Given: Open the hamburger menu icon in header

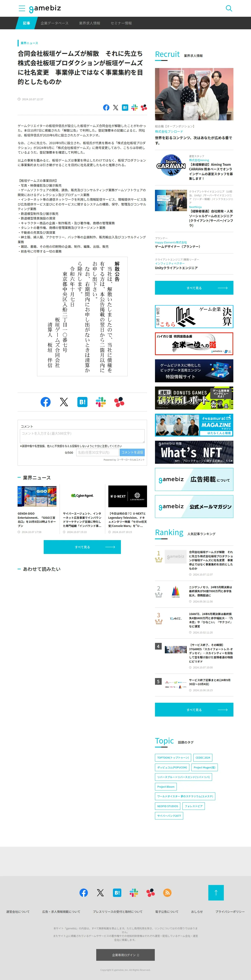Looking at the screenshot, I should pyautogui.click(x=22, y=8).
